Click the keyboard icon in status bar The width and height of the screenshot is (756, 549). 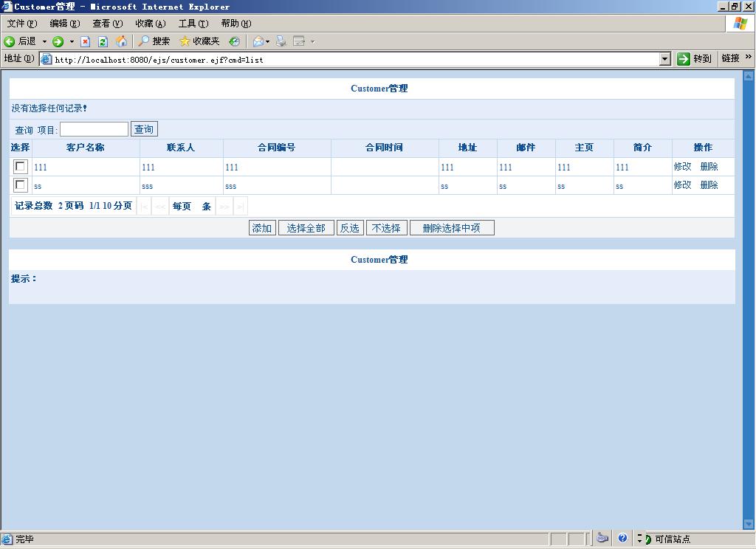click(x=602, y=538)
